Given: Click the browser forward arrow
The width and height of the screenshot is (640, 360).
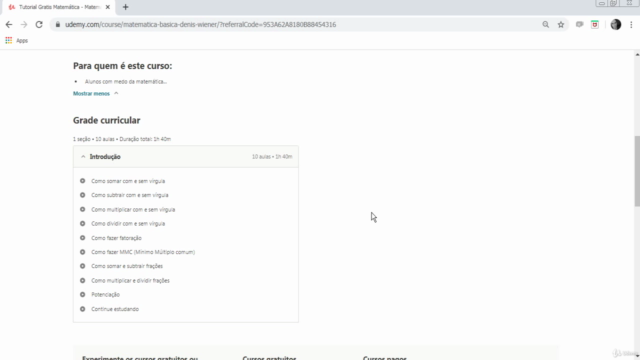Looking at the screenshot, I should tap(24, 24).
